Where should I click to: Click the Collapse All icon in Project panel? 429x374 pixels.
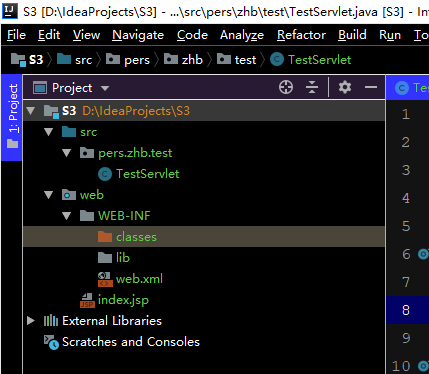point(312,88)
